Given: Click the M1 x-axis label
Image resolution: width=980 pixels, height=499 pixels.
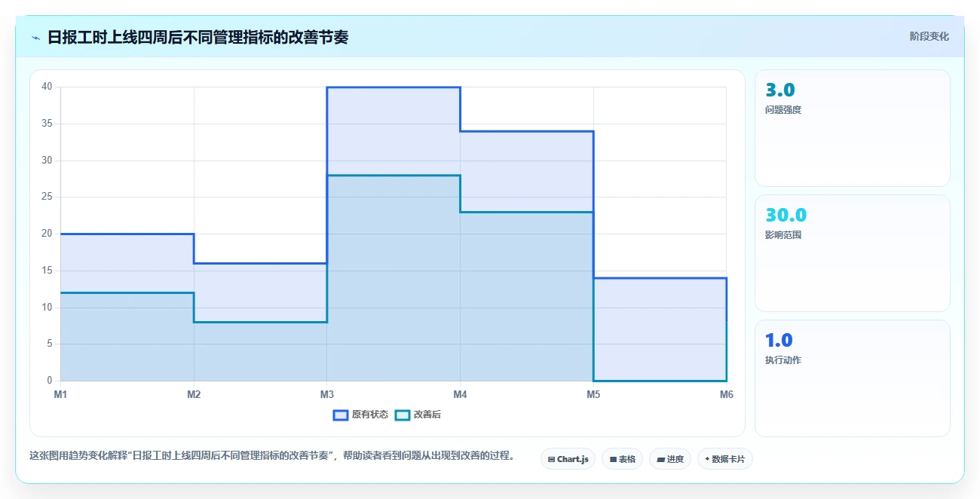Looking at the screenshot, I should [x=60, y=394].
